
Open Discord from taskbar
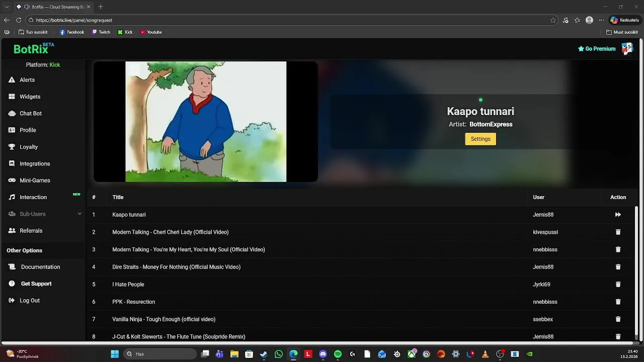pos(323,354)
